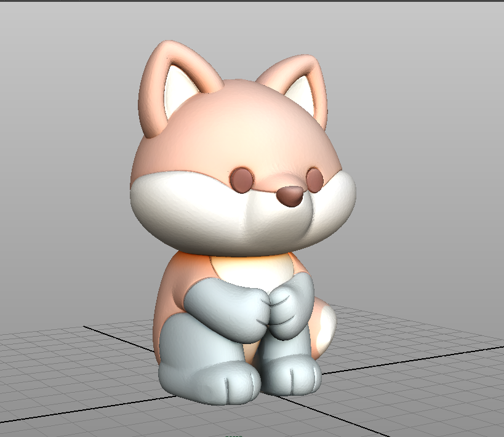Viewport: 504px width, 437px height.
Task: Select the fox's brown nose
Action: pos(290,196)
